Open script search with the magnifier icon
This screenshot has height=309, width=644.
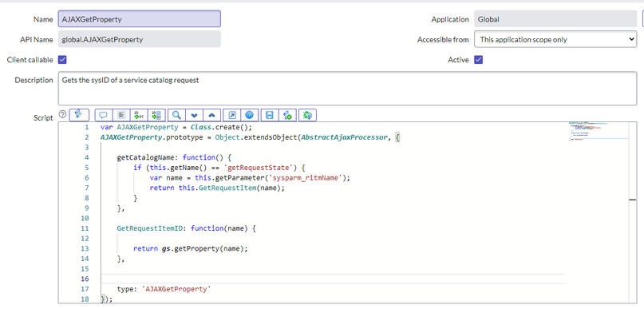176,116
